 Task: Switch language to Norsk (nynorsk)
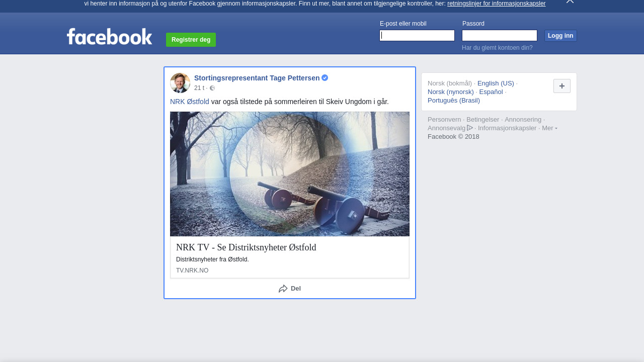click(x=451, y=92)
